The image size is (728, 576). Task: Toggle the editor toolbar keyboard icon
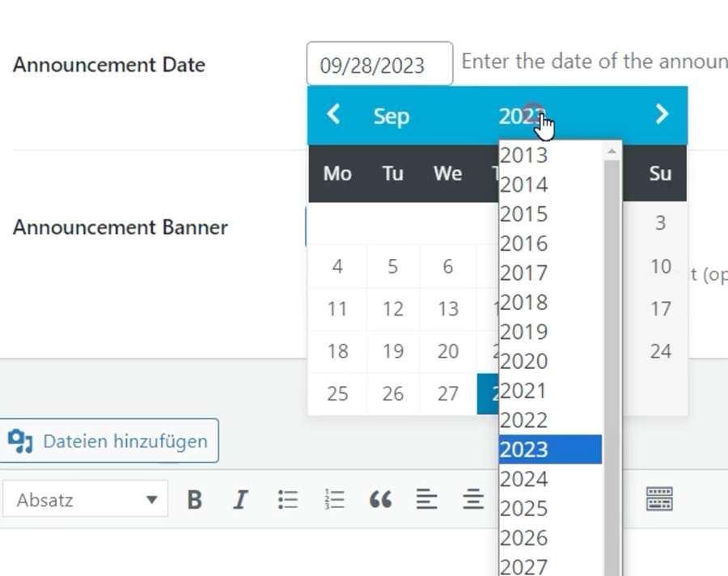coord(659,500)
